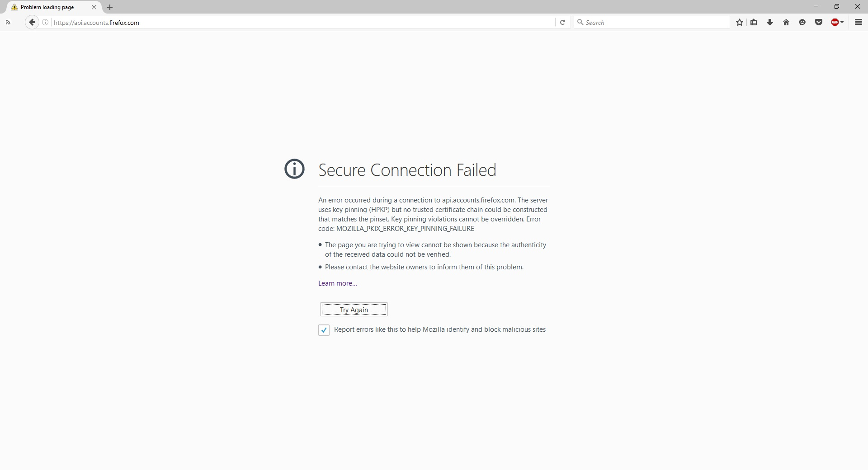Open the RSS feed subscribe icon
Image resolution: width=868 pixels, height=470 pixels.
[x=8, y=22]
